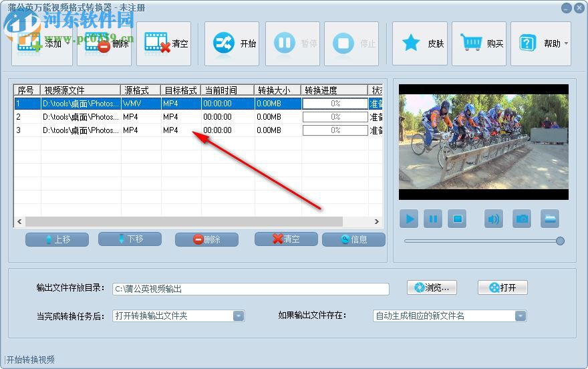Screen dimensions: 588x369
Task: Click the output directory path field
Action: [251, 289]
